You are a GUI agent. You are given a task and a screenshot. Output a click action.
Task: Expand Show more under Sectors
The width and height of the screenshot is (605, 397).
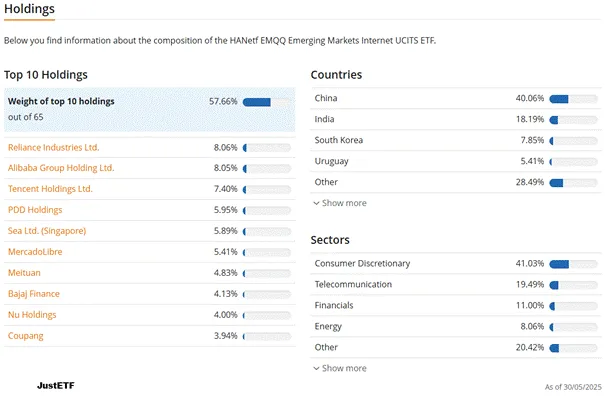point(340,368)
